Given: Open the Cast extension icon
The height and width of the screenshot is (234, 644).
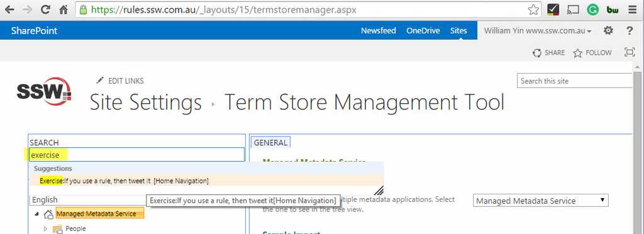Looking at the screenshot, I should click(573, 10).
